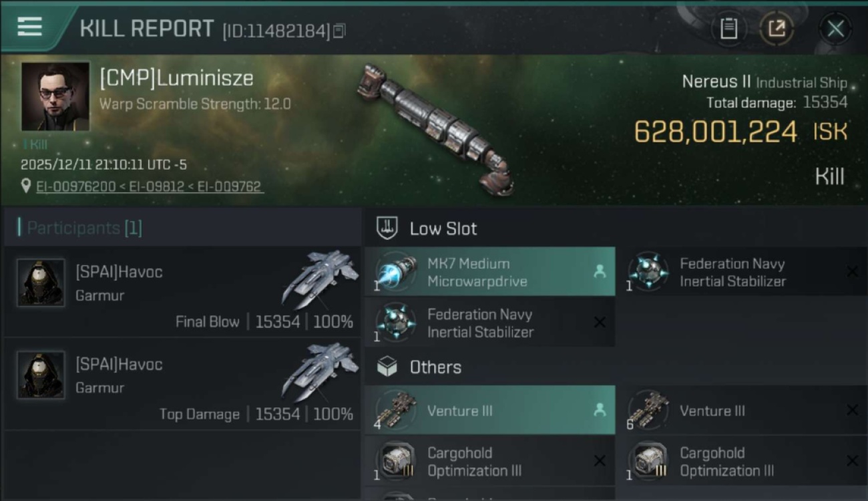Select the Participants tab header
The width and height of the screenshot is (868, 501).
[x=84, y=228]
